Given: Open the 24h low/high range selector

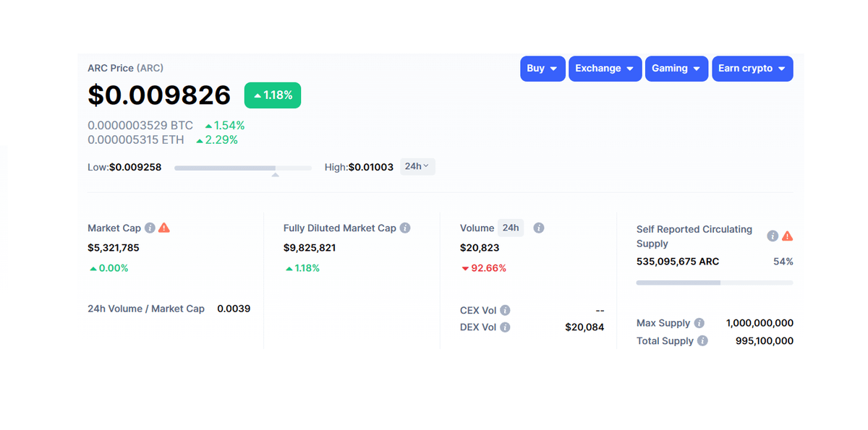Looking at the screenshot, I should [417, 167].
